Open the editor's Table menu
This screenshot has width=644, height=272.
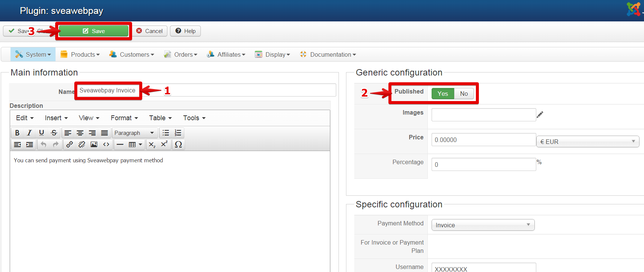point(160,118)
